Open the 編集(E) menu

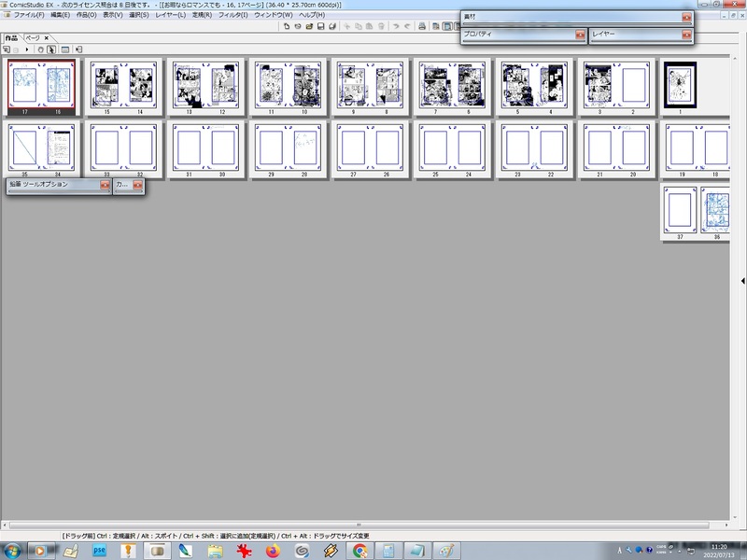click(x=61, y=15)
